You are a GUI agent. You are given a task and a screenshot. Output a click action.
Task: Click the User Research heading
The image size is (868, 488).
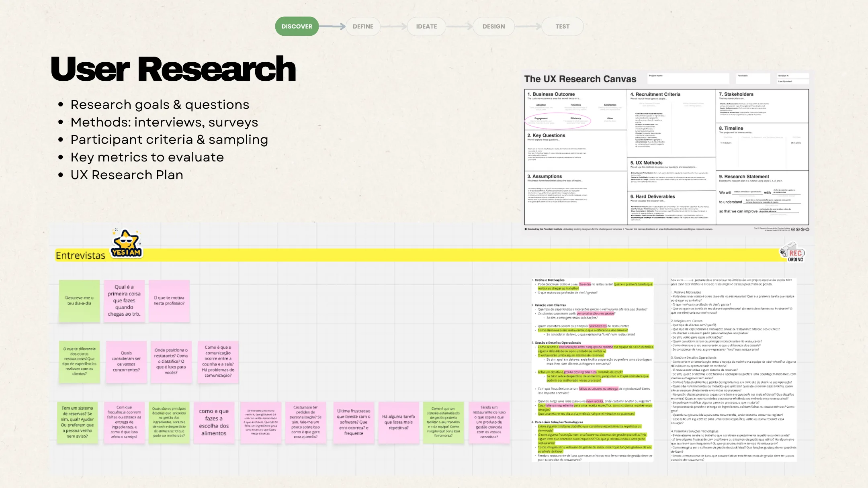pos(173,69)
